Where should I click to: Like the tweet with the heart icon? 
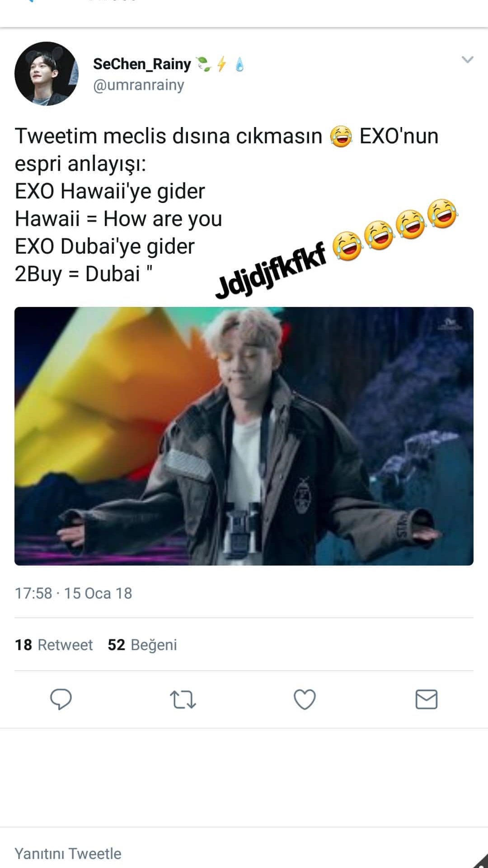pos(305,699)
